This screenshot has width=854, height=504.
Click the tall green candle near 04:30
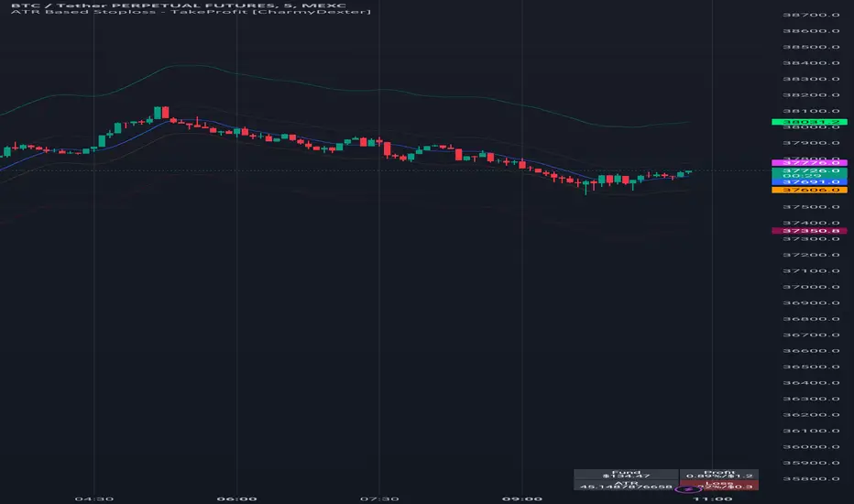102,140
